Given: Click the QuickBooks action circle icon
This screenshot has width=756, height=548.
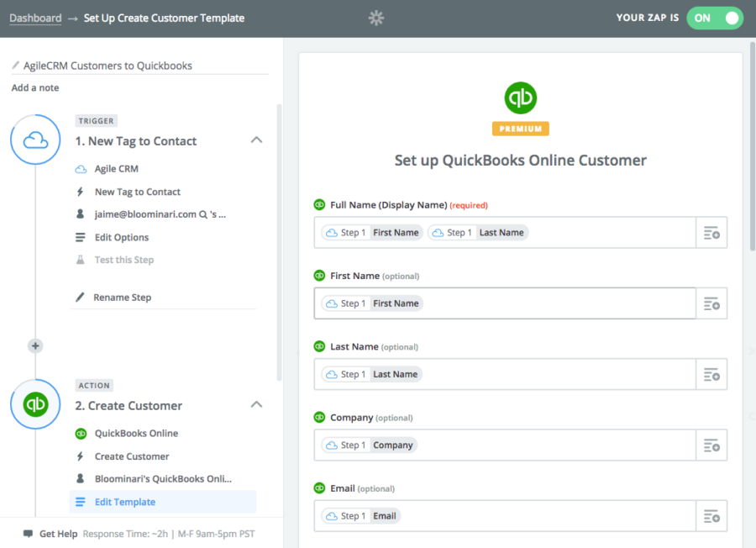Looking at the screenshot, I should pos(35,404).
